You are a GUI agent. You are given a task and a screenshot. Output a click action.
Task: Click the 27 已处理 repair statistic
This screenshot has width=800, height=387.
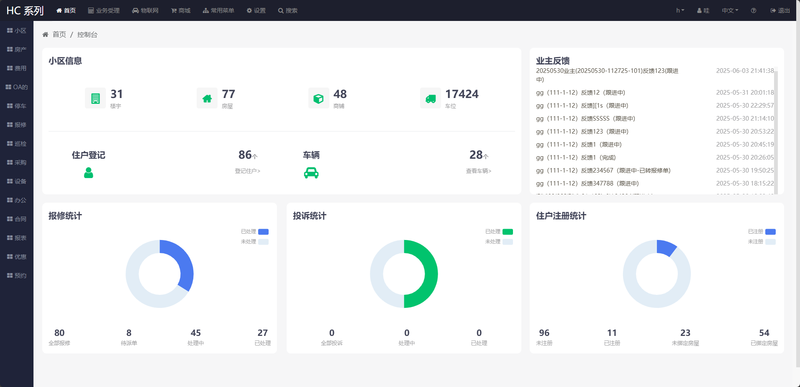point(262,337)
